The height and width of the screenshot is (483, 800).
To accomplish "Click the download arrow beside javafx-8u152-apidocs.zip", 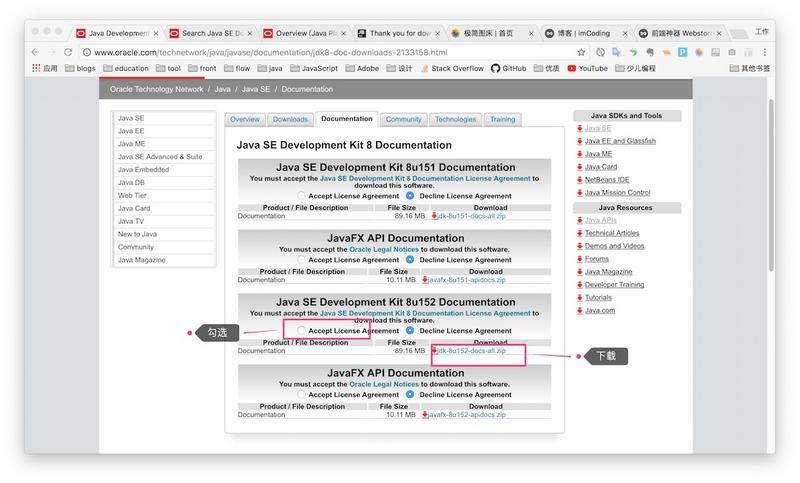I will coord(424,415).
